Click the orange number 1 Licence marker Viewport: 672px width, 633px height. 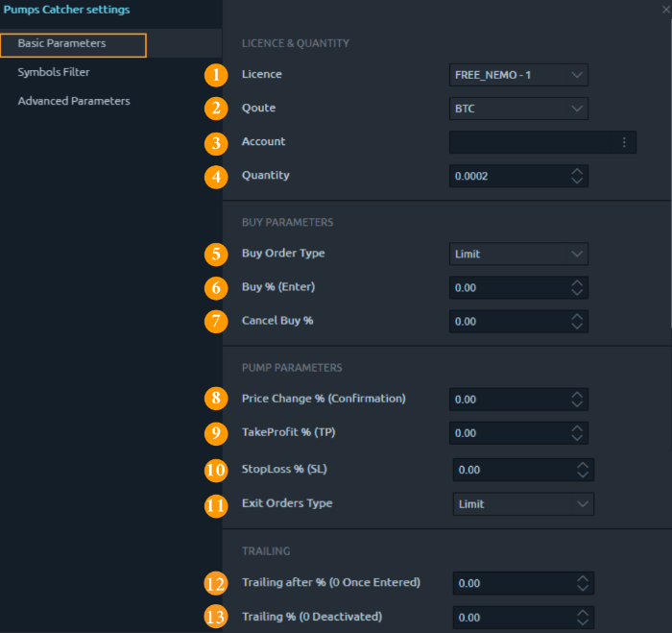coord(217,75)
